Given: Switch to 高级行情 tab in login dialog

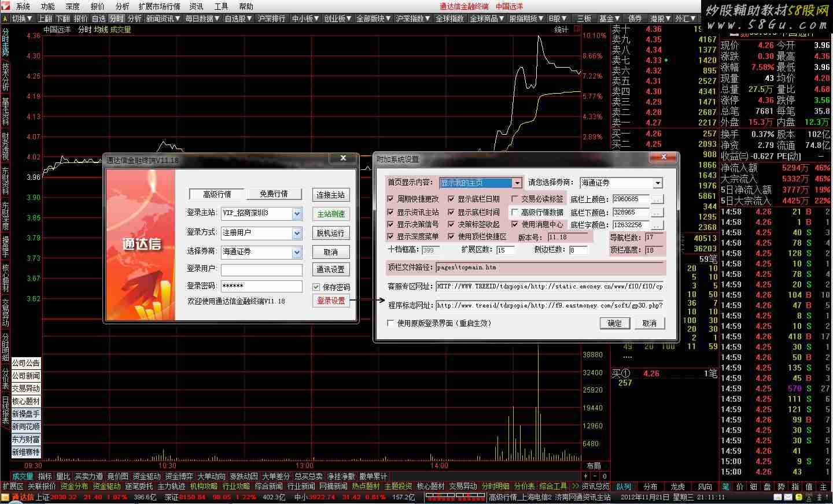Looking at the screenshot, I should click(217, 194).
